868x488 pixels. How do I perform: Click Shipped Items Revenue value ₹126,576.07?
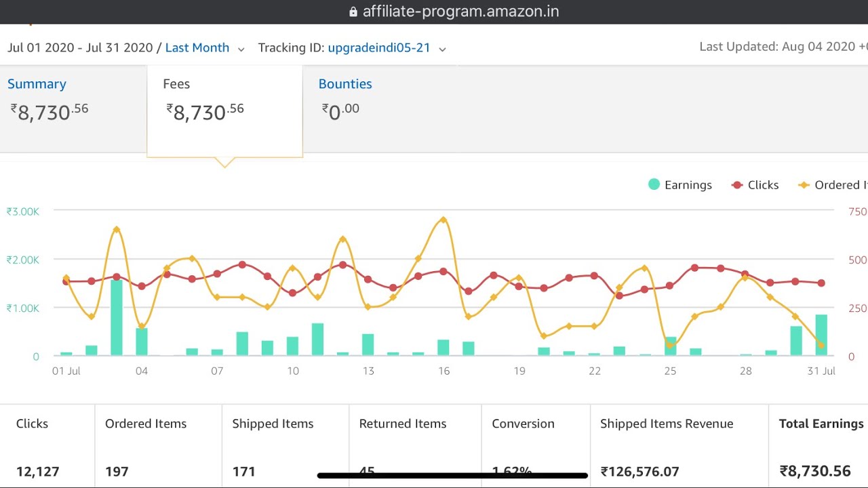point(639,471)
